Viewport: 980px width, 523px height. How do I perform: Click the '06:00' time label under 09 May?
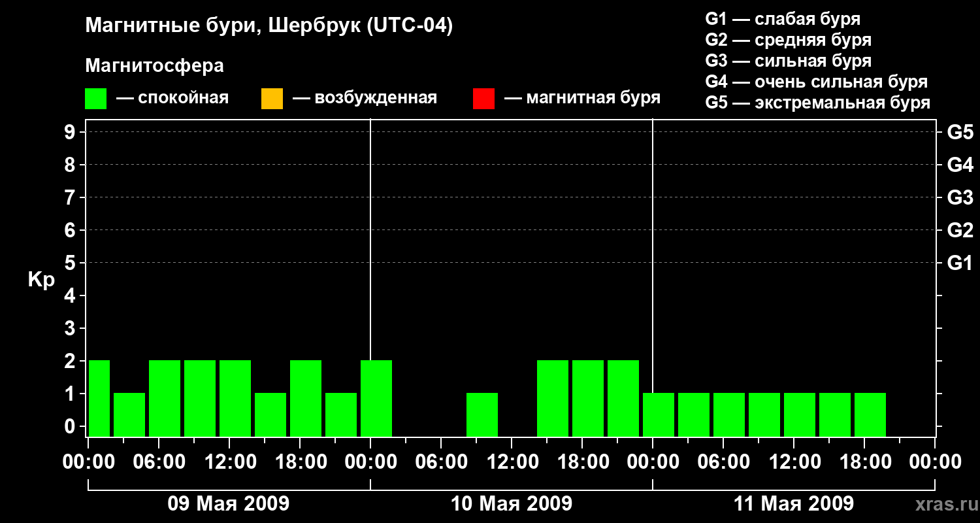(x=159, y=462)
